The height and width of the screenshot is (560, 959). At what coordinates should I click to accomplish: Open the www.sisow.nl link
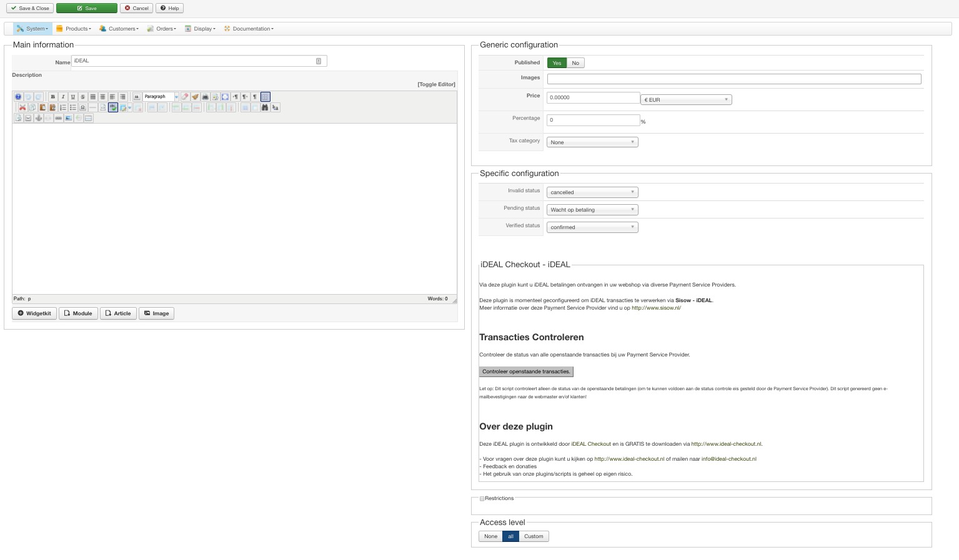coord(656,308)
